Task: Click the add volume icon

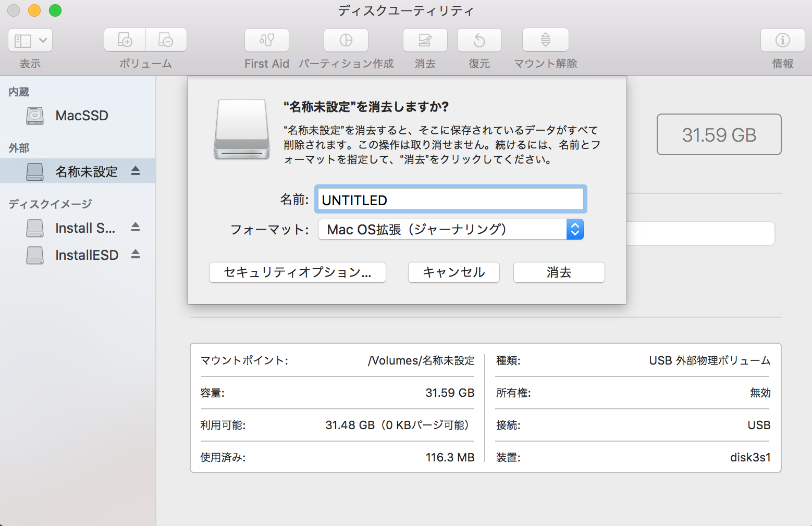Action: tap(124, 40)
